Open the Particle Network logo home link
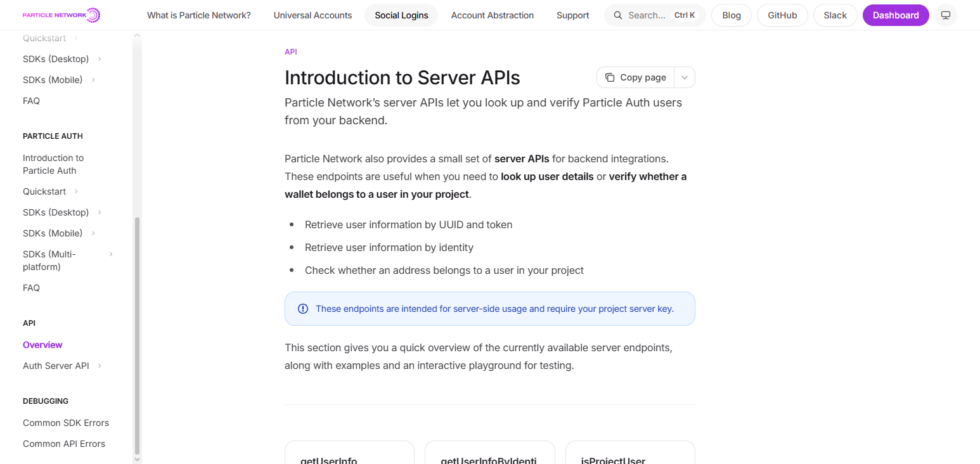 coord(61,15)
